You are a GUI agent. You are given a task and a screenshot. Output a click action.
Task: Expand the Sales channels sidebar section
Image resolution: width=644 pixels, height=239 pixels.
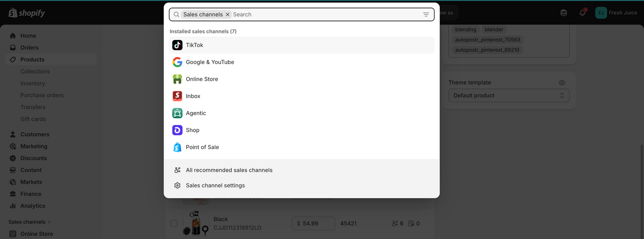[x=30, y=222]
